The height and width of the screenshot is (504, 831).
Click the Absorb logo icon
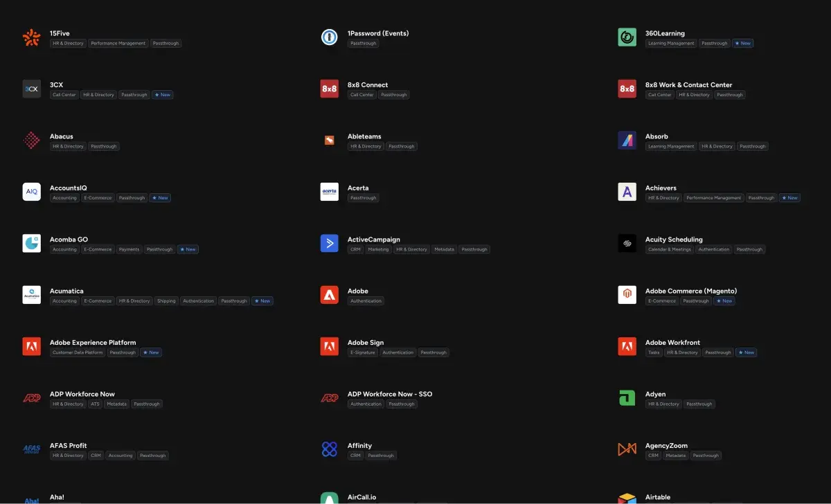click(x=627, y=141)
